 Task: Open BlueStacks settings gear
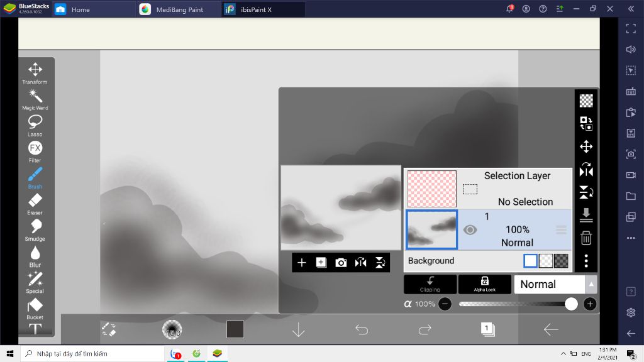[631, 312]
